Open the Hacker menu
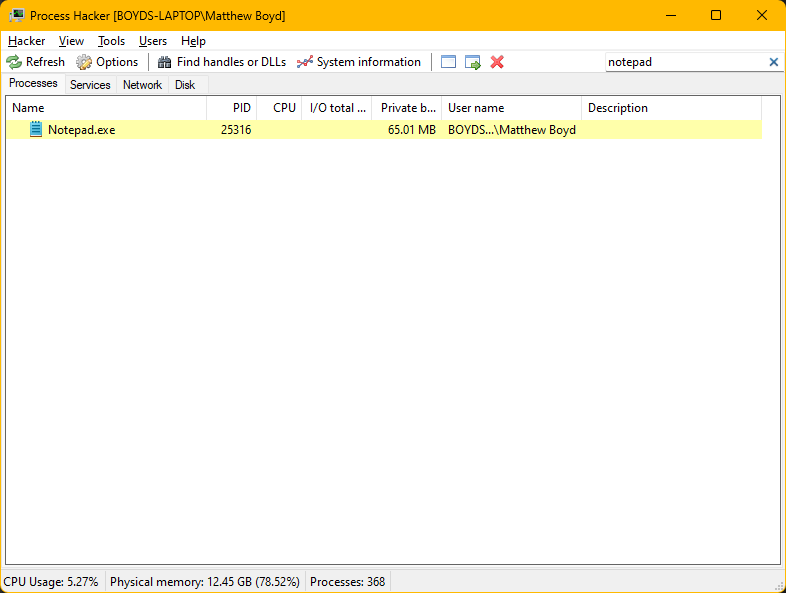Viewport: 786px width, 593px height. (27, 41)
